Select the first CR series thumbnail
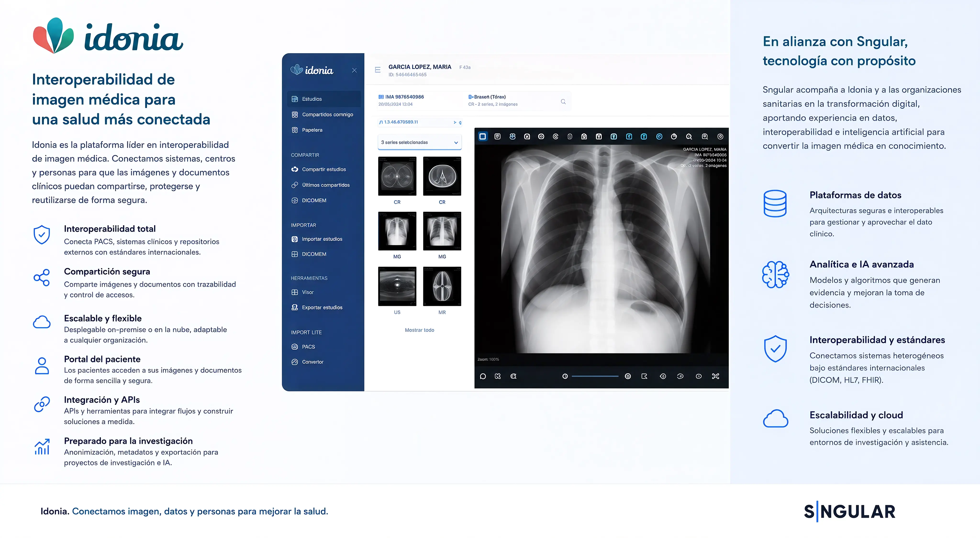 [397, 176]
